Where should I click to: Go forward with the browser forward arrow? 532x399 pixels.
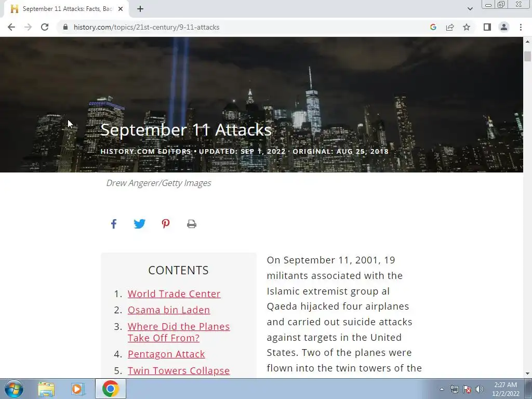pyautogui.click(x=28, y=27)
